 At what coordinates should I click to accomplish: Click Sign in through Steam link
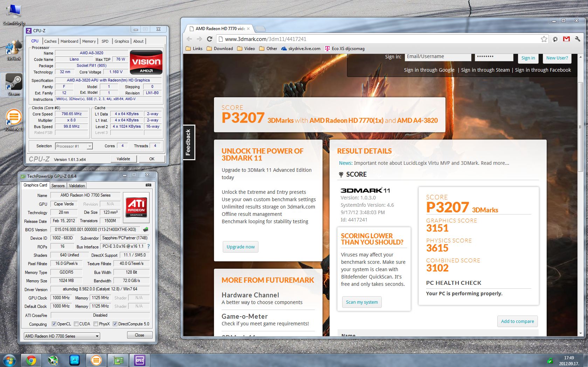(x=485, y=70)
